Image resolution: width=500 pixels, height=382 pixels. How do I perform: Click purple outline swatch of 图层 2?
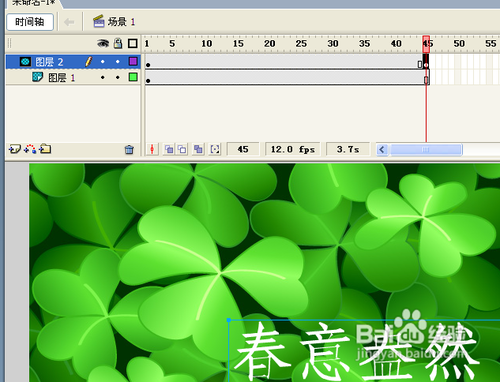click(133, 61)
